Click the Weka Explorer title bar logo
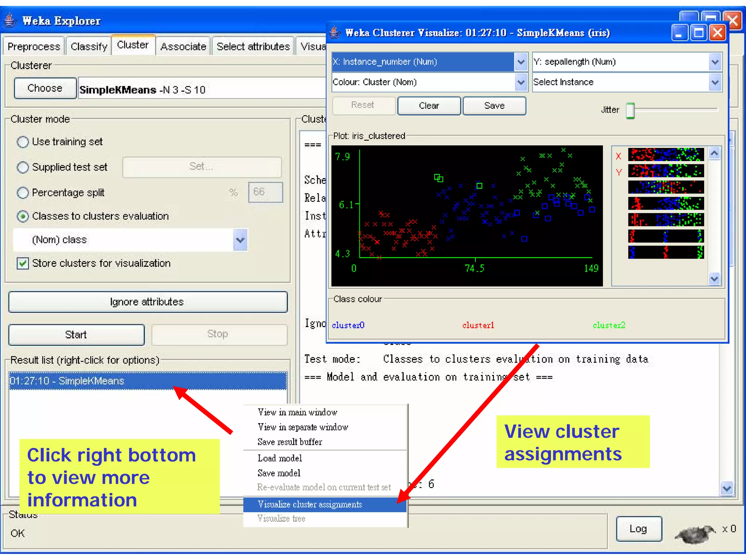 pos(10,20)
